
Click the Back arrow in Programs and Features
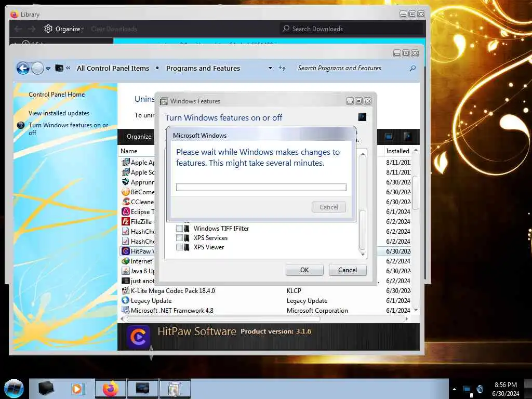(23, 68)
